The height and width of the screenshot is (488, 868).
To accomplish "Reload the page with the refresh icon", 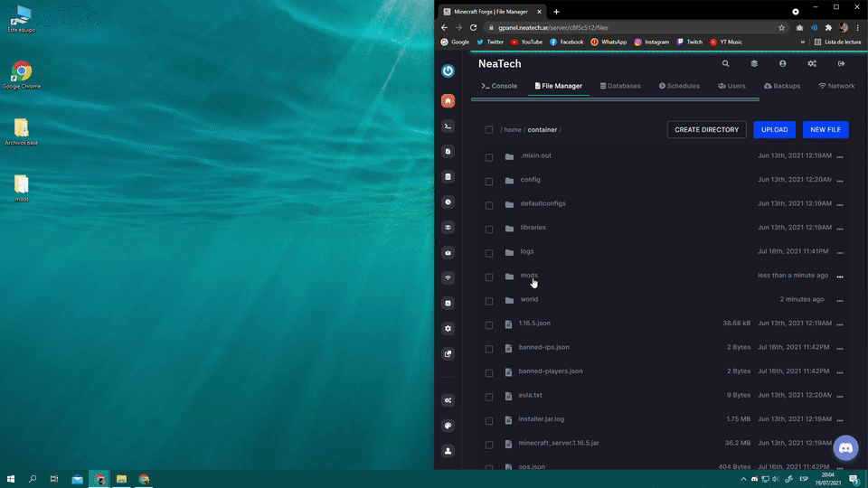I will click(473, 28).
